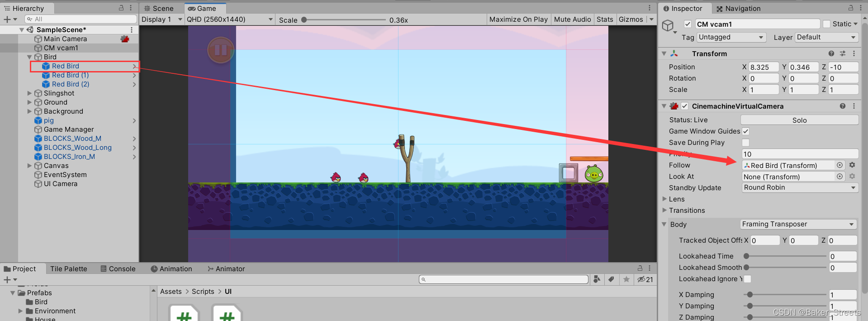Expand the Slingshot object in Hierarchy
Viewport: 868px width, 321px height.
30,93
